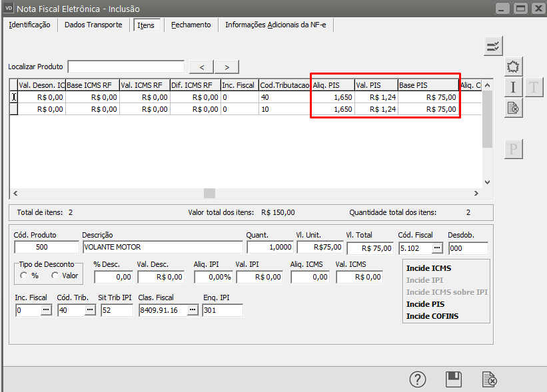The height and width of the screenshot is (392, 547).
Task: Open the Cód. Trib. lookup button
Action: (89, 310)
